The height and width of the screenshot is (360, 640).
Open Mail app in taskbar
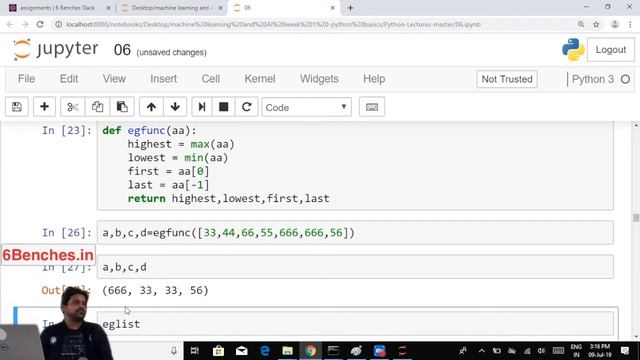[242, 351]
